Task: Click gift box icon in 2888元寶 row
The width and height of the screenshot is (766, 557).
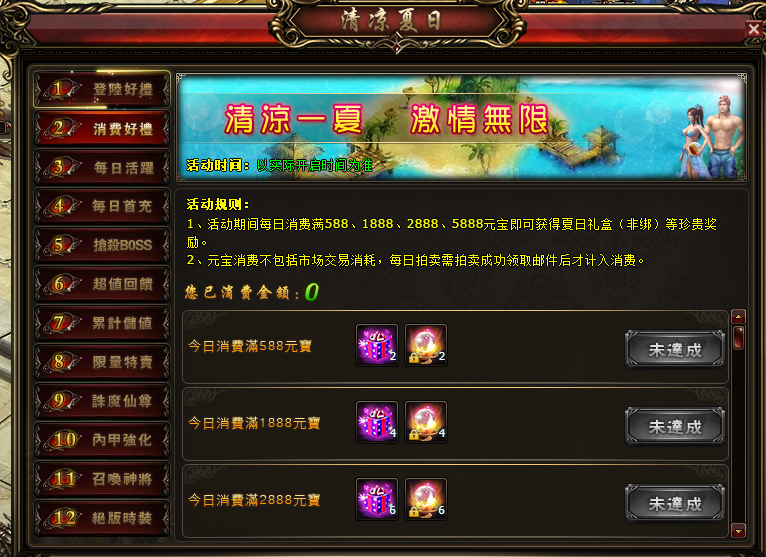Action: tap(377, 499)
